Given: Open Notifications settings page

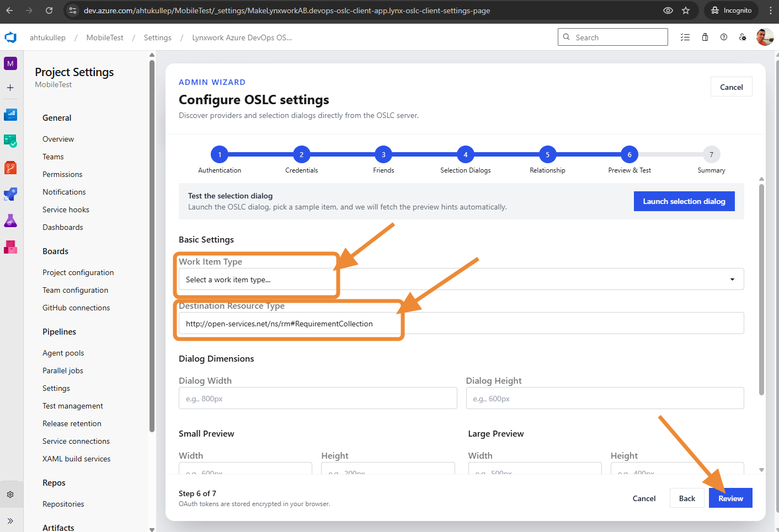Looking at the screenshot, I should tap(64, 192).
